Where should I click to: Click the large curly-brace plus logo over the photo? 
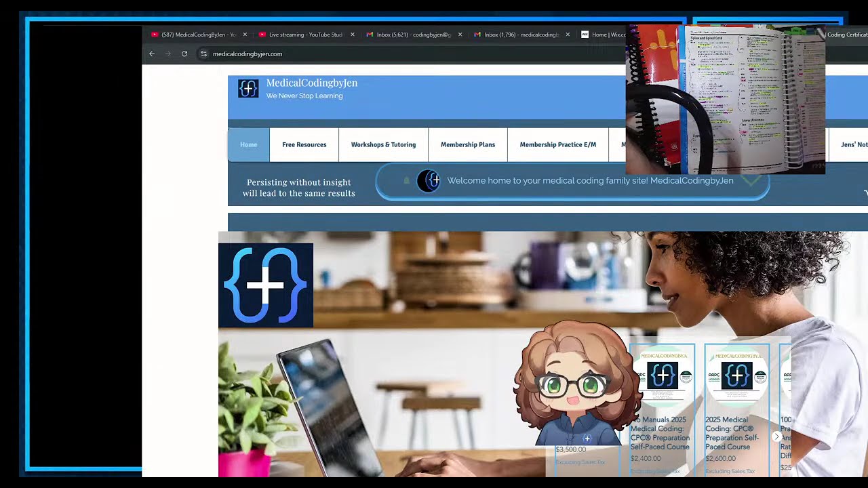[266, 285]
